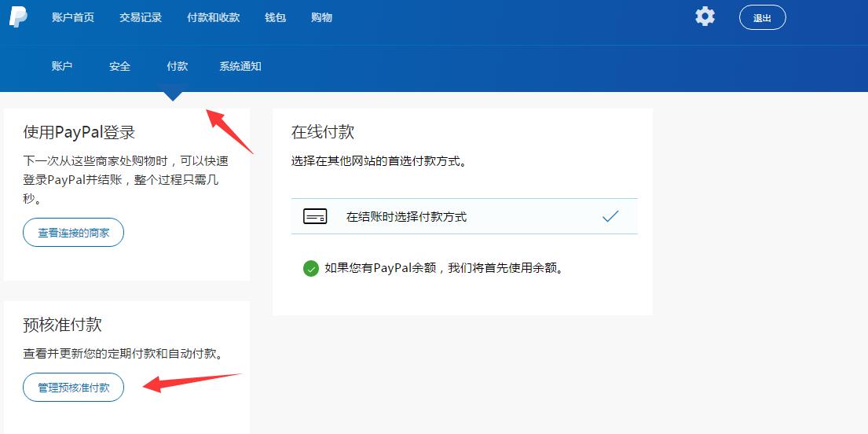
Task: Select the 付款 settings tab
Action: pos(178,66)
